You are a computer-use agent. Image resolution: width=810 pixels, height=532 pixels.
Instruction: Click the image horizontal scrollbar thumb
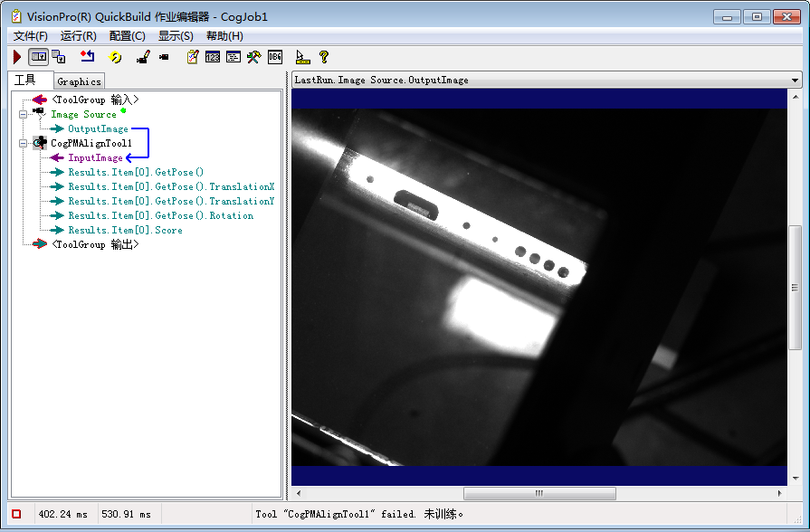tap(539, 493)
